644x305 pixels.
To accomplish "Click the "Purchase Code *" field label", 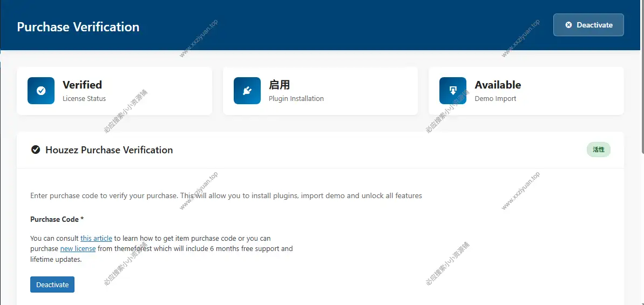I will tap(57, 219).
